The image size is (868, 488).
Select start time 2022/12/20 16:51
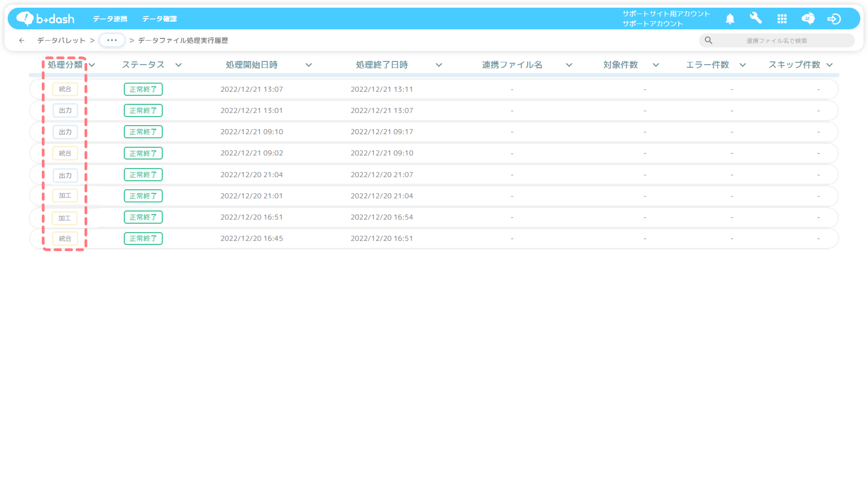[252, 217]
